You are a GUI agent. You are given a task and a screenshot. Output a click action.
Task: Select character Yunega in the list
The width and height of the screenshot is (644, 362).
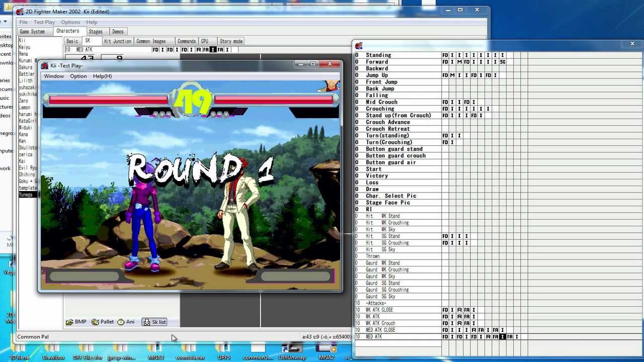(28, 195)
